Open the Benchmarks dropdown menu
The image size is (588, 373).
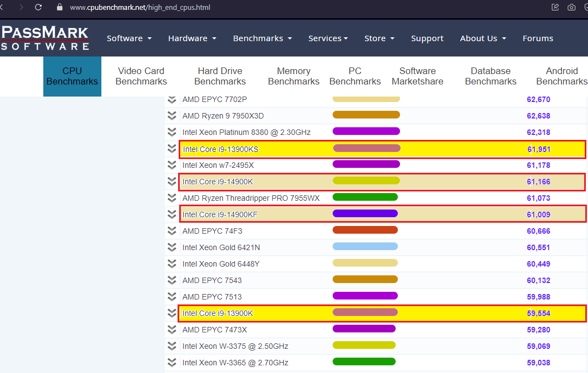tap(262, 38)
